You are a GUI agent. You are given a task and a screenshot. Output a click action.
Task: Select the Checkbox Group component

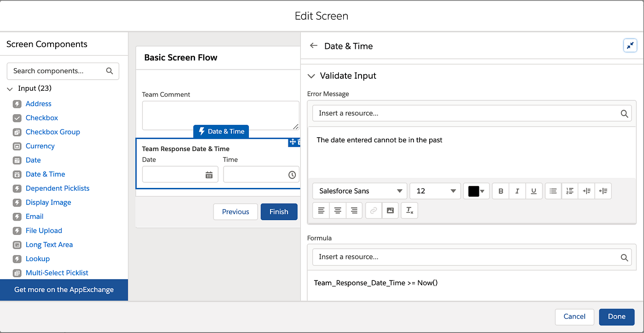click(x=52, y=132)
